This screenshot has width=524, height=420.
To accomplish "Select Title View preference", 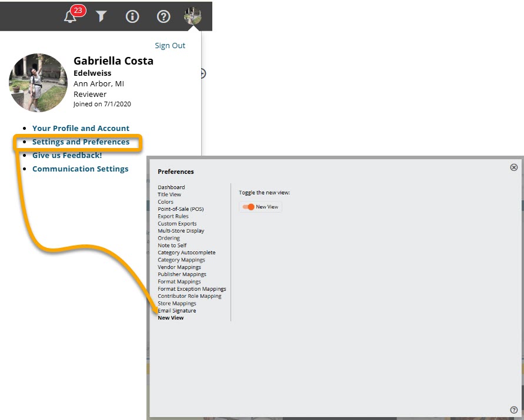I will pyautogui.click(x=169, y=194).
